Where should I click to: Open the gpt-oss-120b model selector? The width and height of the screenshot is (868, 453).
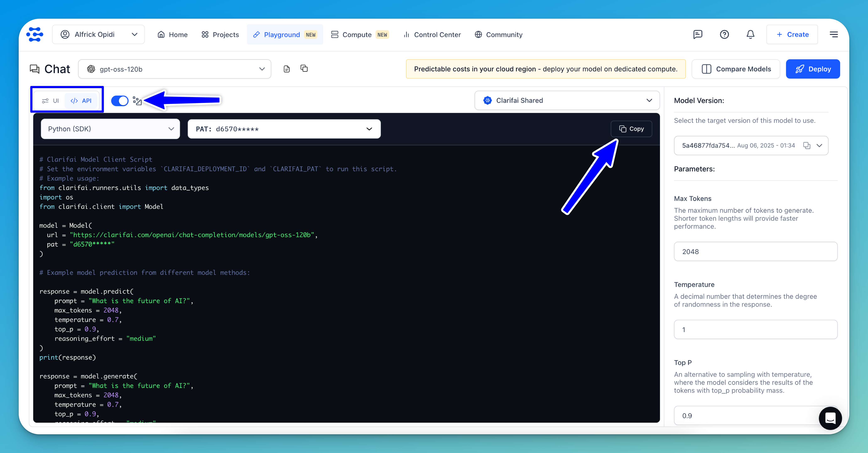click(x=175, y=69)
